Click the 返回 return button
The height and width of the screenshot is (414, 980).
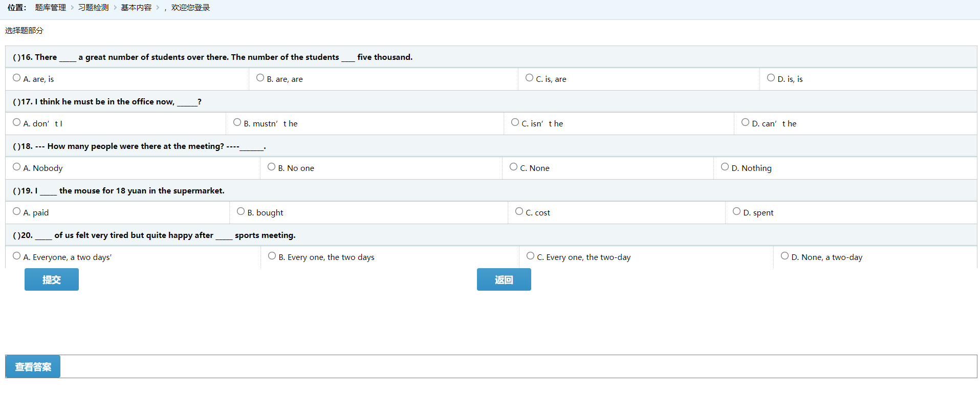[504, 279]
